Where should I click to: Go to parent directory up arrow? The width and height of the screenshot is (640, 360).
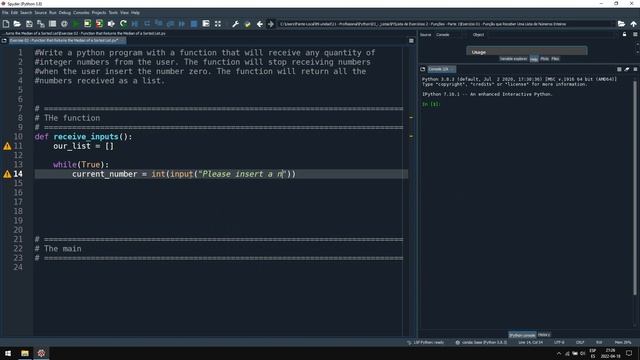pyautogui.click(x=633, y=24)
